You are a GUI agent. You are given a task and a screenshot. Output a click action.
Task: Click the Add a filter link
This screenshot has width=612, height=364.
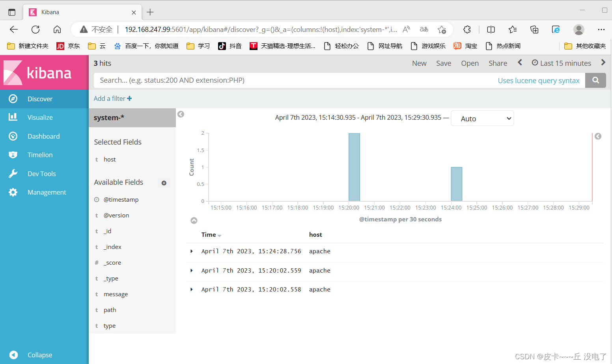point(113,98)
